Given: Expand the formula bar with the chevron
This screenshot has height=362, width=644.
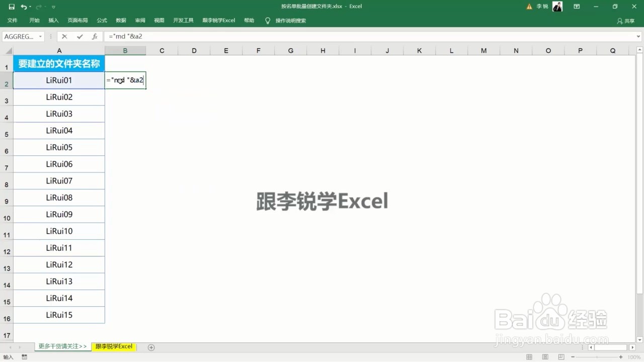Looking at the screenshot, I should tap(639, 37).
